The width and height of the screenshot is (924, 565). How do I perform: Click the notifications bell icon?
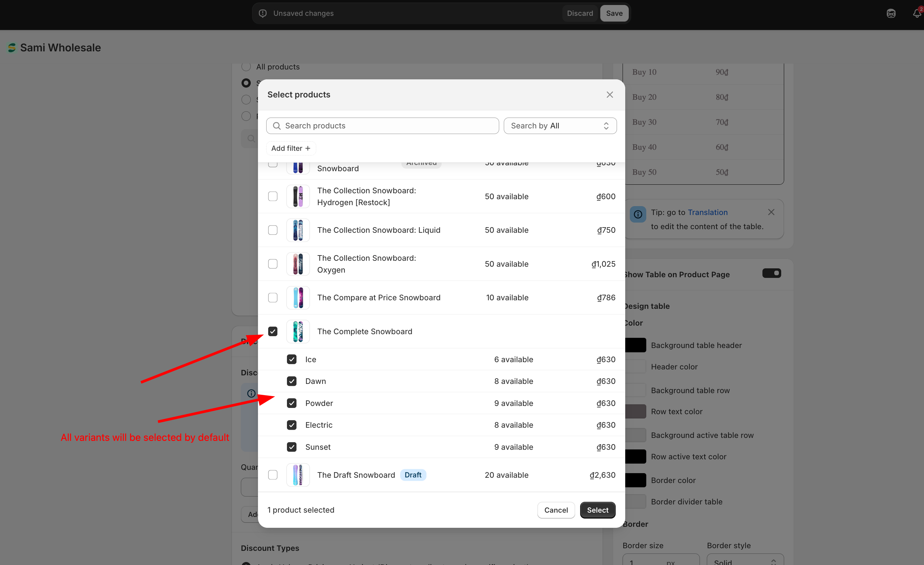(x=916, y=13)
